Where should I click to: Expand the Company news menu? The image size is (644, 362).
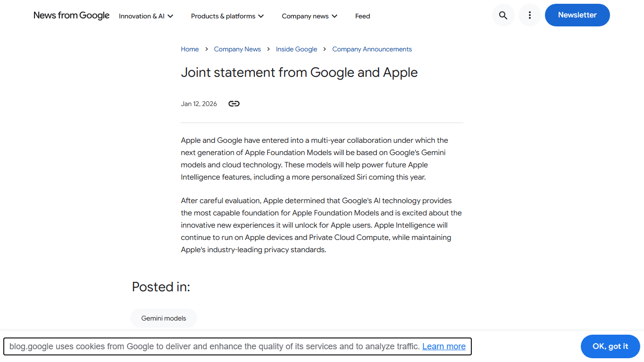[309, 16]
